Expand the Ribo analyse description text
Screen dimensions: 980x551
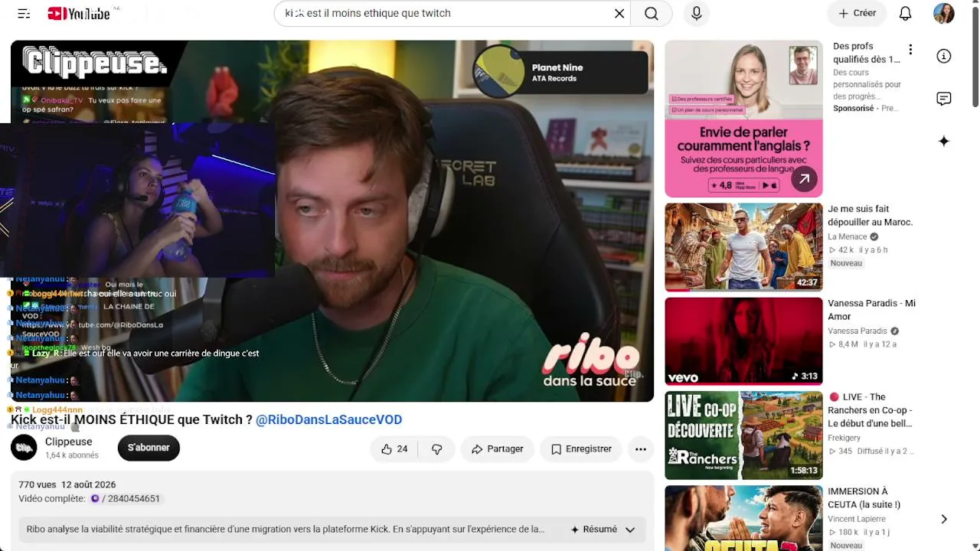point(286,529)
